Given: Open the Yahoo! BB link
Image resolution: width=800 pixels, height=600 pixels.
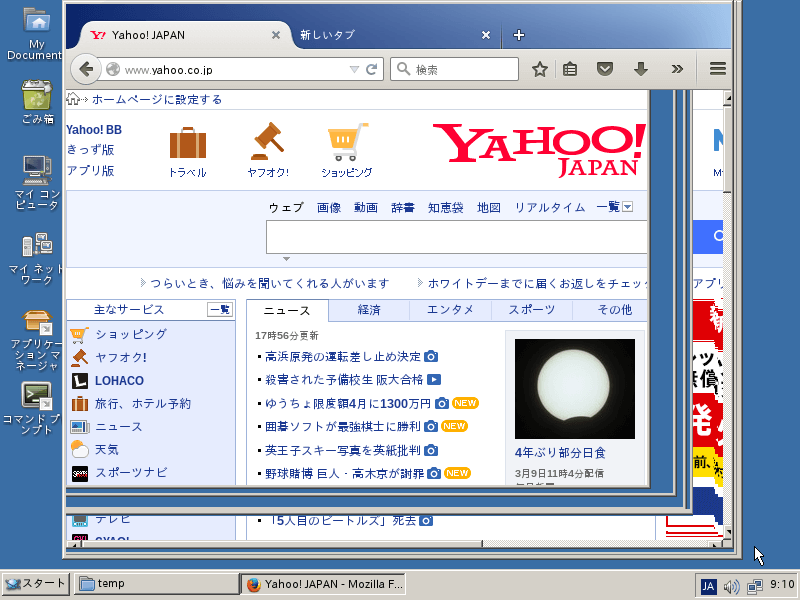Looking at the screenshot, I should click(94, 130).
